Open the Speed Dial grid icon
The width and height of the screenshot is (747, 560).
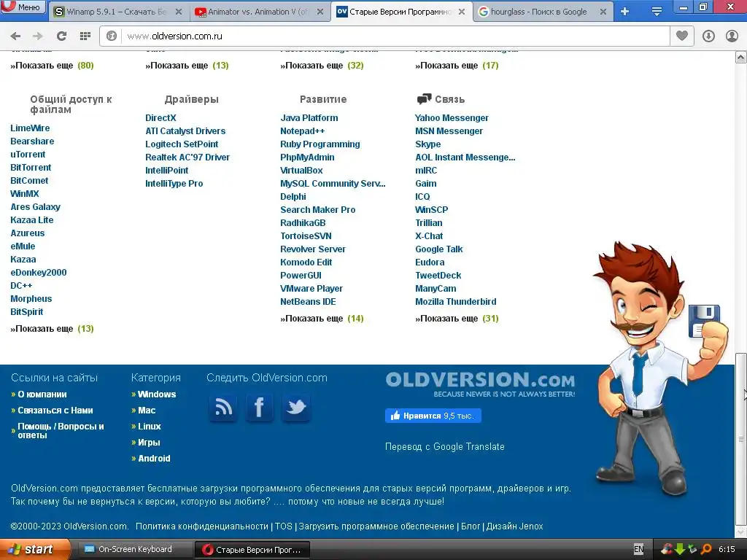pos(85,36)
